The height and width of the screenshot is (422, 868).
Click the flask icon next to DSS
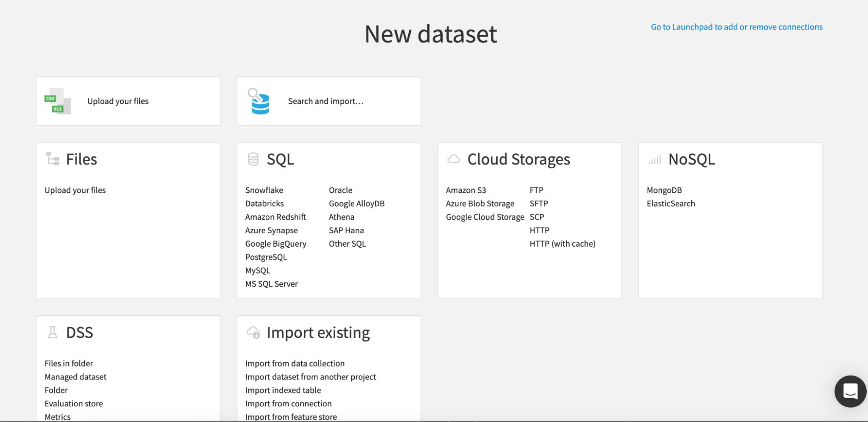click(x=52, y=333)
